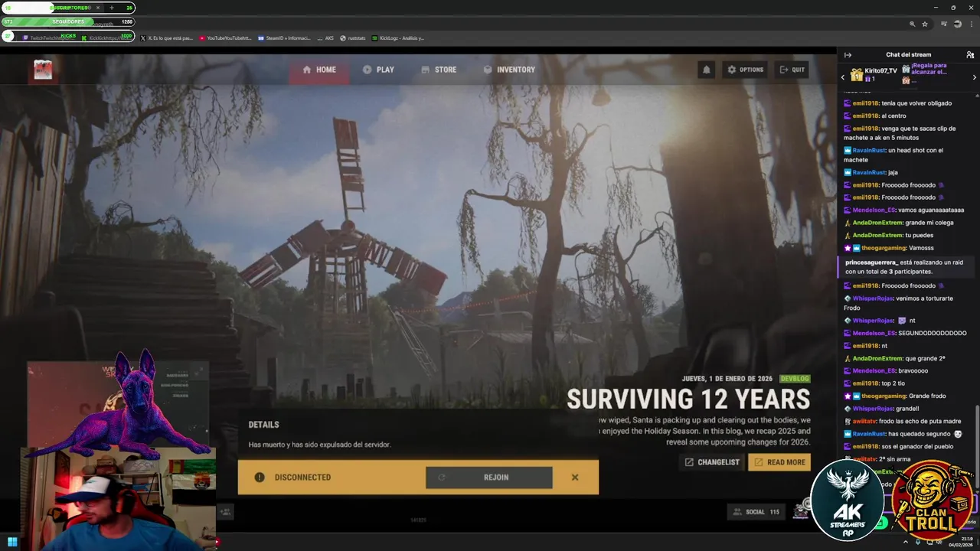Screen dimensions: 980x551
Task: Click the microphone tray icon
Action: click(x=918, y=543)
